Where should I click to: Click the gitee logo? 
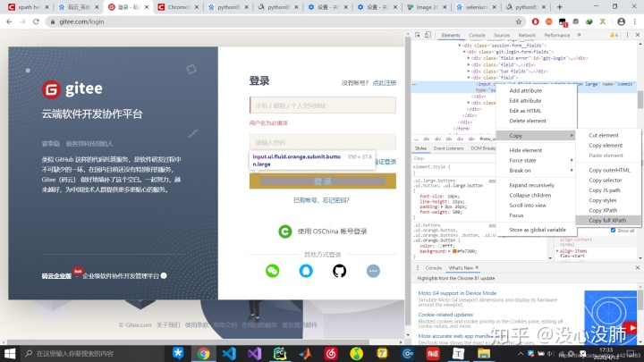coord(72,89)
